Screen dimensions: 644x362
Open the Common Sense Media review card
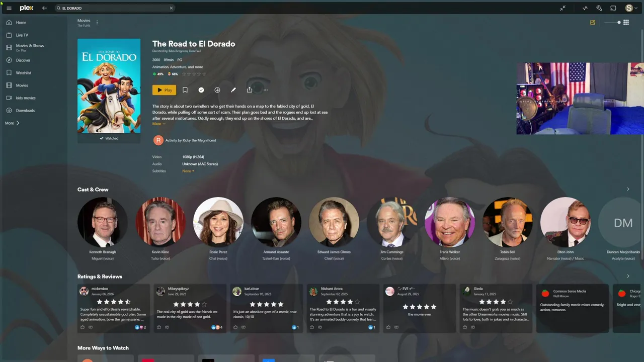tap(573, 308)
